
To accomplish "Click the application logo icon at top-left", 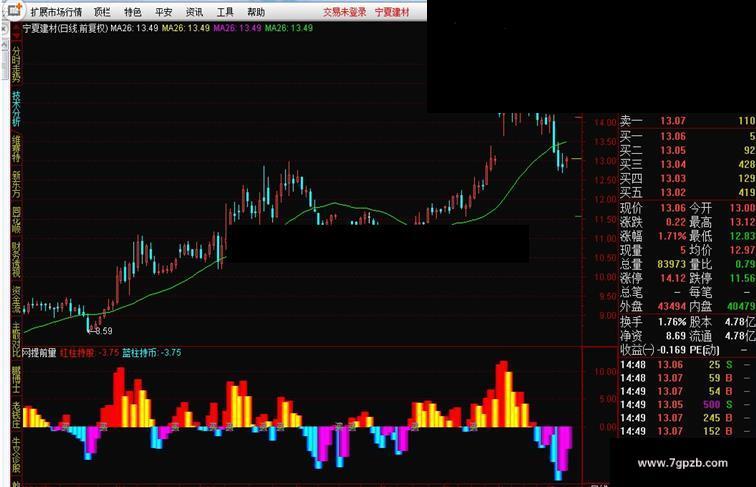I will 14,10.
